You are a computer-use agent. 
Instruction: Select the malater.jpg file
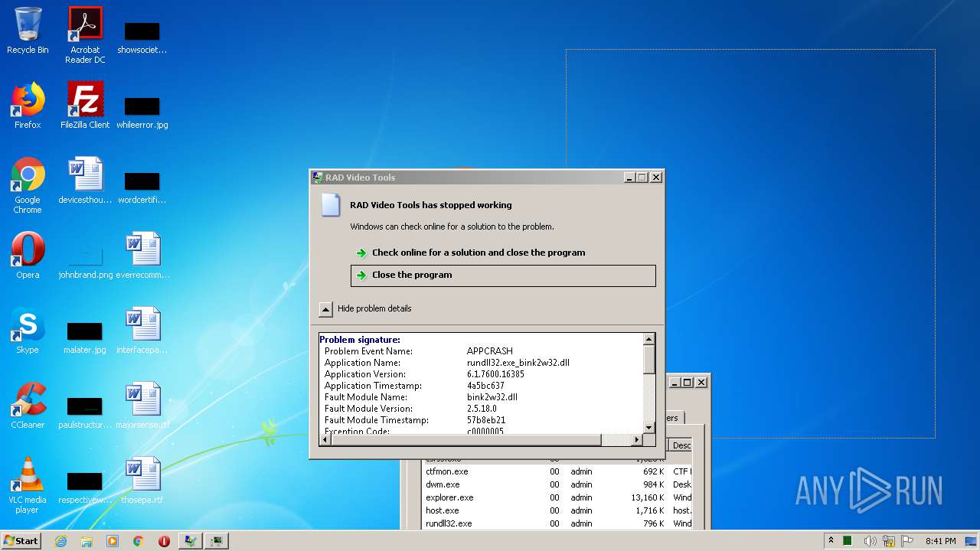click(85, 337)
